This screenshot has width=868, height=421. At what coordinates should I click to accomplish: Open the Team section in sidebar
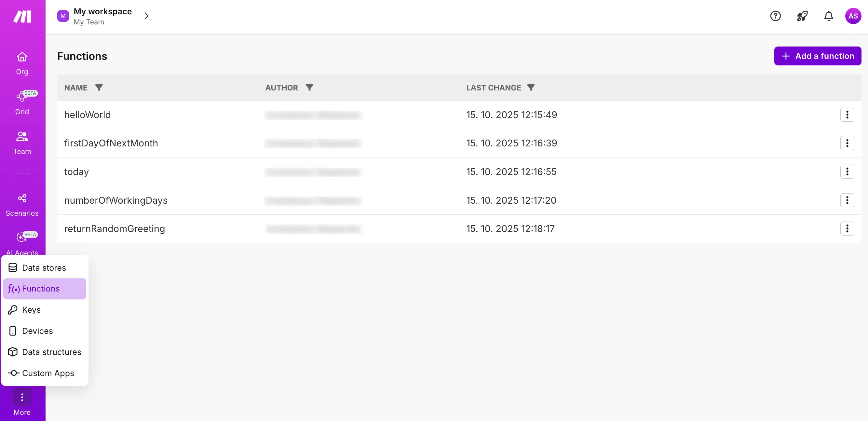(x=22, y=143)
